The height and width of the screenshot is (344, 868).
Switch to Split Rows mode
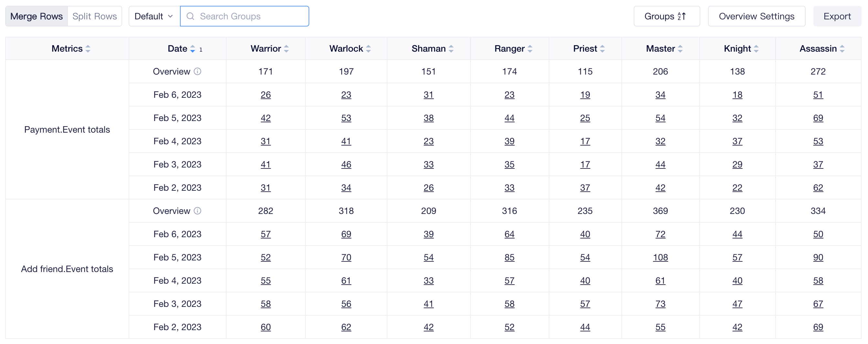95,16
